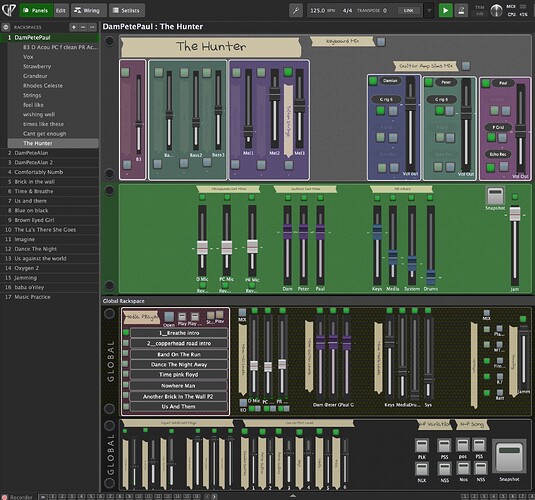
Task: Toggle the Peter amp green LED
Action: coord(429,82)
